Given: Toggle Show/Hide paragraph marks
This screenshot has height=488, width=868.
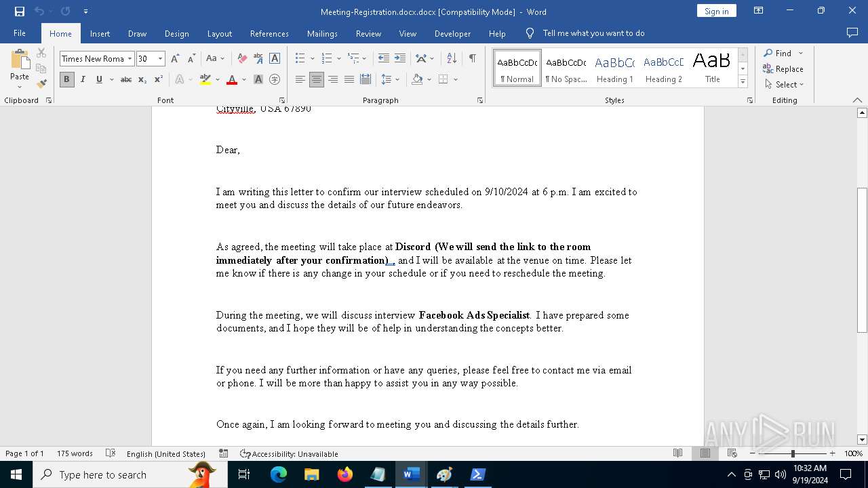Looking at the screenshot, I should (472, 58).
